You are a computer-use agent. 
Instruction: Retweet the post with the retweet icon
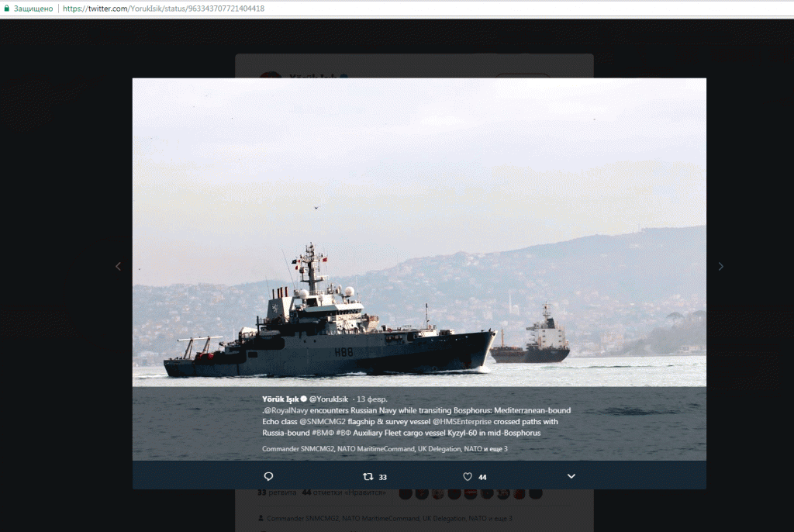(x=368, y=476)
